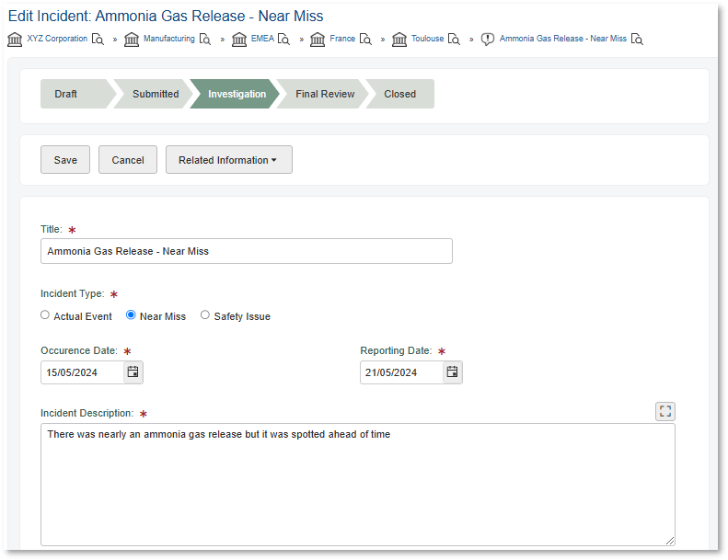728x560 pixels.
Task: Click the France building icon
Action: 318,40
